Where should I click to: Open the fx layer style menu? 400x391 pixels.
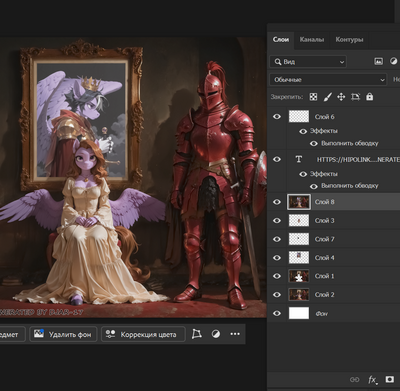(x=372, y=380)
